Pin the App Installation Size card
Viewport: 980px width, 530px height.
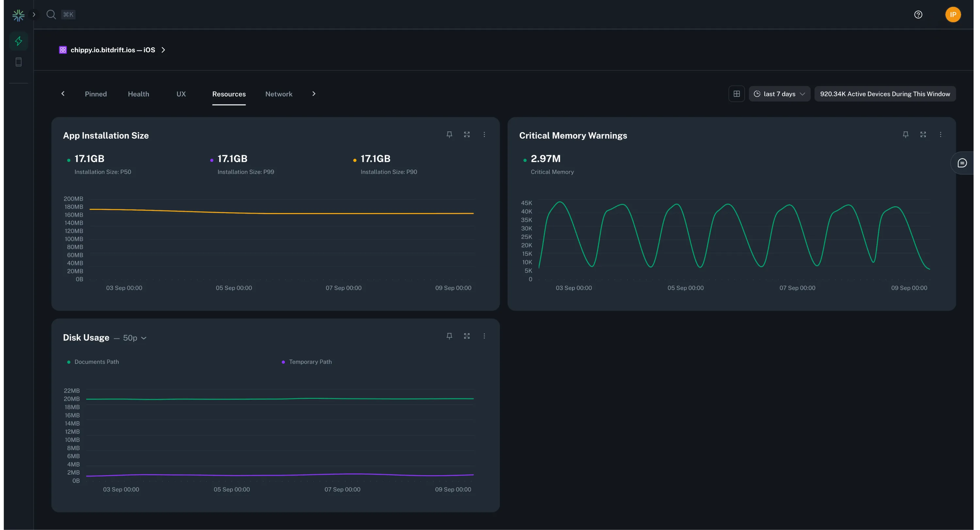click(x=449, y=134)
